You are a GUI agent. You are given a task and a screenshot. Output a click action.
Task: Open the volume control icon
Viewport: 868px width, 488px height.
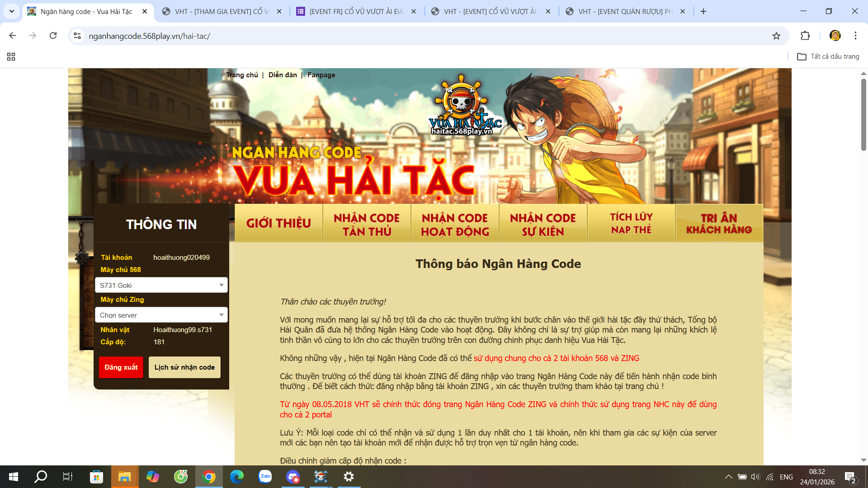pos(755,477)
